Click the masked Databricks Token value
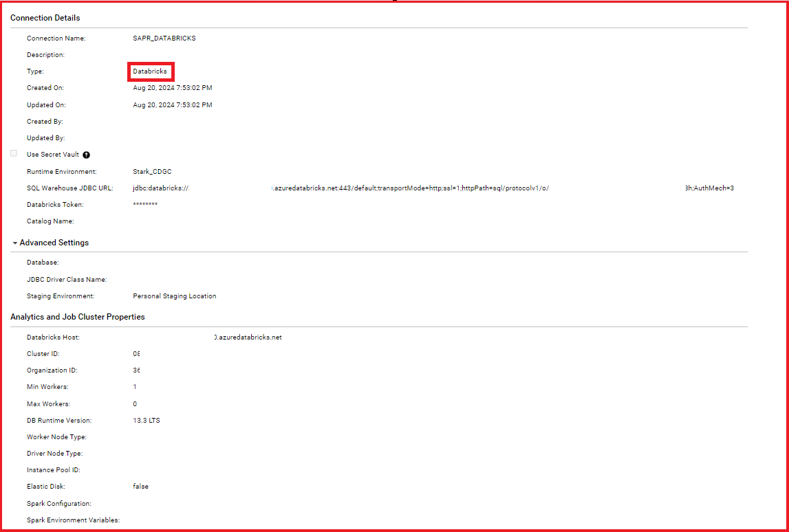Viewport: 789px width, 532px height. [x=145, y=205]
